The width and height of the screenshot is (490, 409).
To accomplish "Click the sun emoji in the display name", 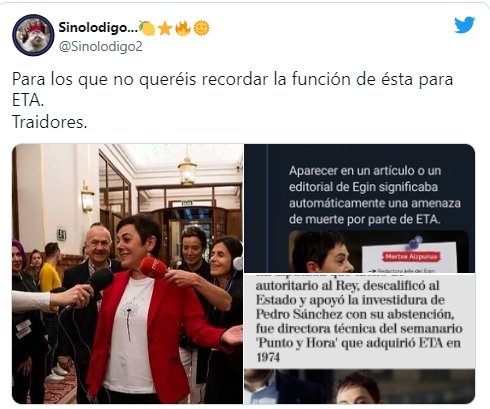I will tap(201, 28).
